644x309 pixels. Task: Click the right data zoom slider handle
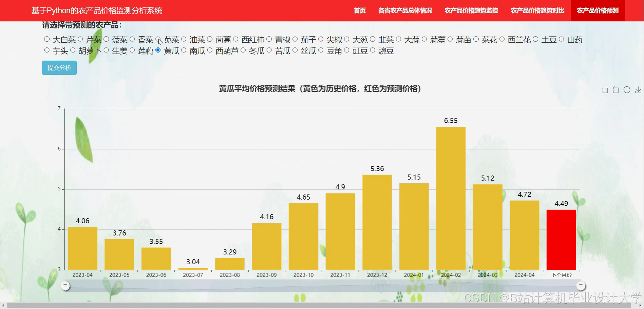tap(581, 286)
